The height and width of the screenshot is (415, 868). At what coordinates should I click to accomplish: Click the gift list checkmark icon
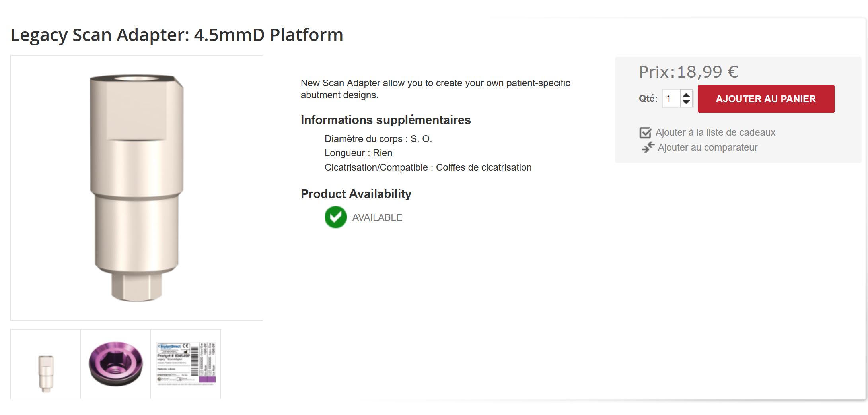[645, 132]
